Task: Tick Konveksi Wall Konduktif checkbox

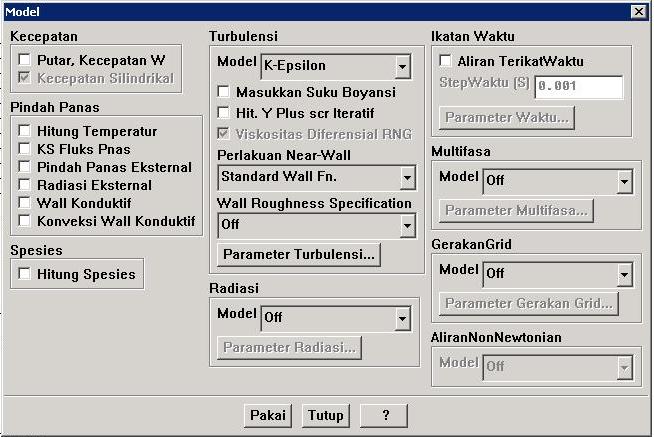Action: point(25,221)
